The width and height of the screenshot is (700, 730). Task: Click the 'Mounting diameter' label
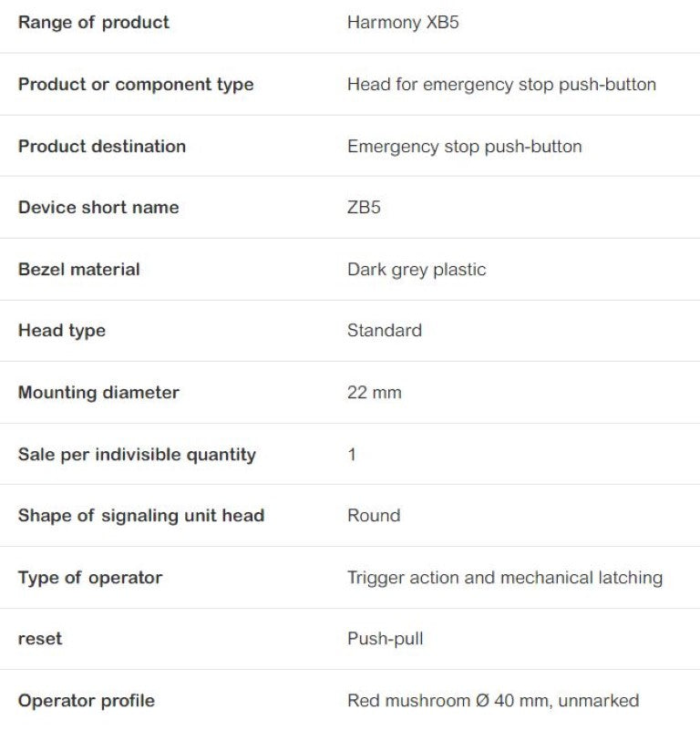coord(98,393)
